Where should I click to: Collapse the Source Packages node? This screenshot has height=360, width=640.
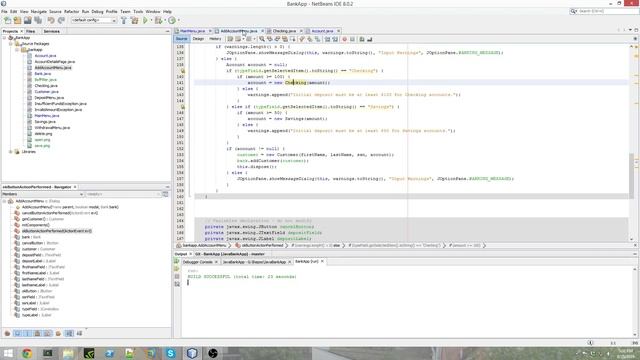11,44
